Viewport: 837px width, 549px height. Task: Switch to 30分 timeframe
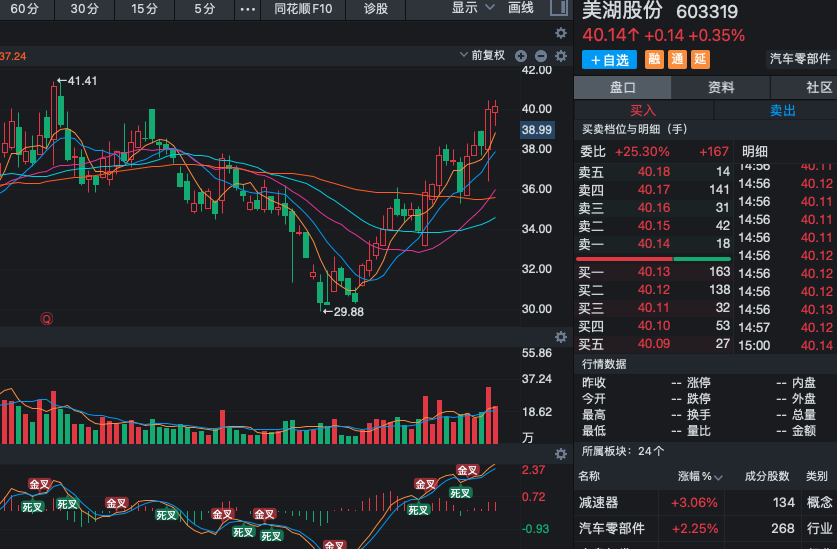(x=85, y=9)
